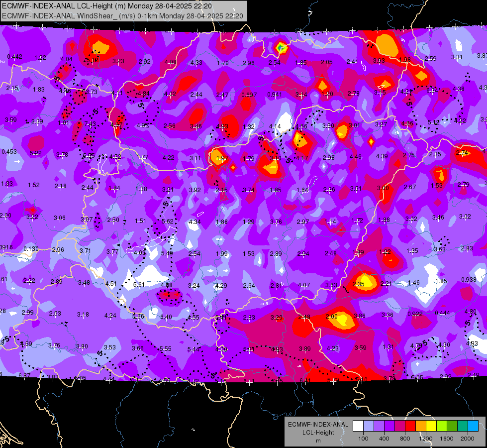Click the wind shear value '4.84'
Image resolution: width=487 pixels, height=448 pixels.
click(x=144, y=93)
